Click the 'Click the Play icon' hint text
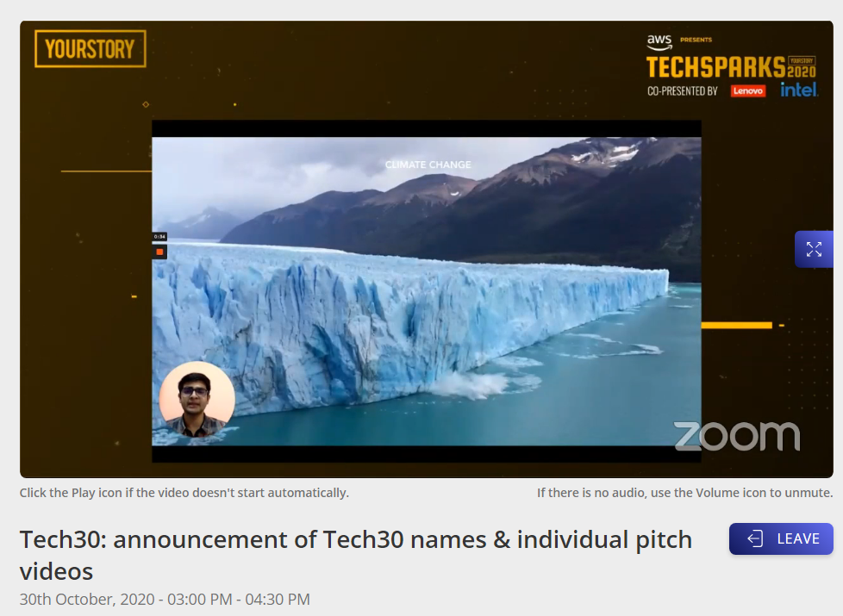 (184, 493)
